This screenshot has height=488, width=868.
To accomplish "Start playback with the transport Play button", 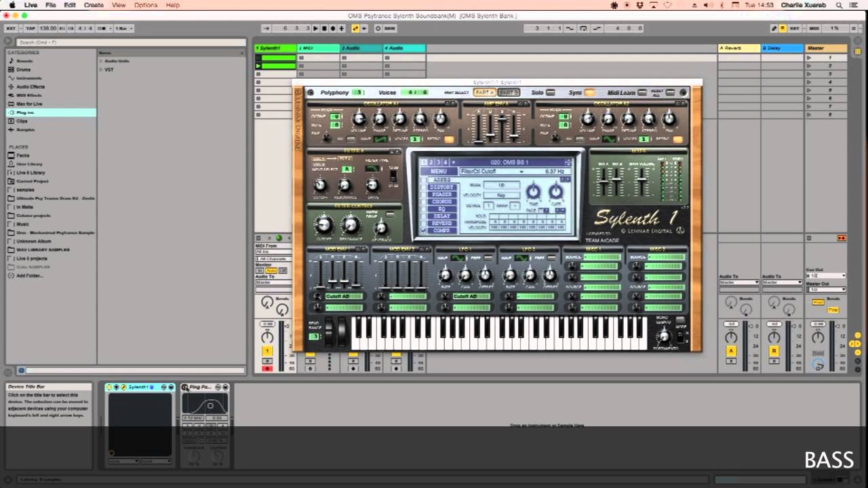I will pyautogui.click(x=316, y=28).
